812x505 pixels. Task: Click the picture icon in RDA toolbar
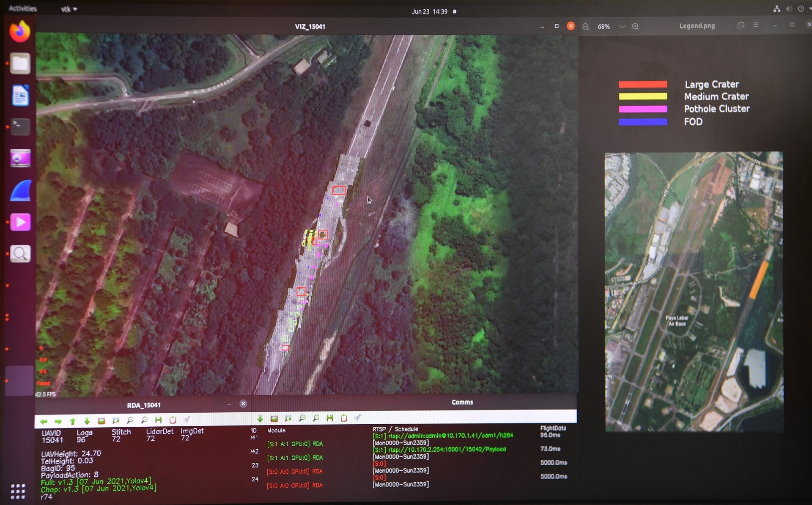click(101, 421)
